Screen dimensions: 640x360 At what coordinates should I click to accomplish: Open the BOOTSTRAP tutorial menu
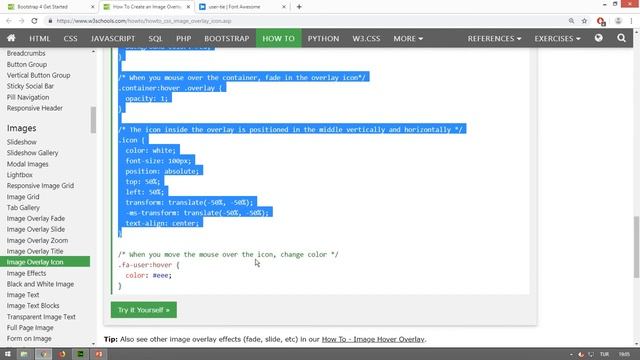tap(227, 38)
